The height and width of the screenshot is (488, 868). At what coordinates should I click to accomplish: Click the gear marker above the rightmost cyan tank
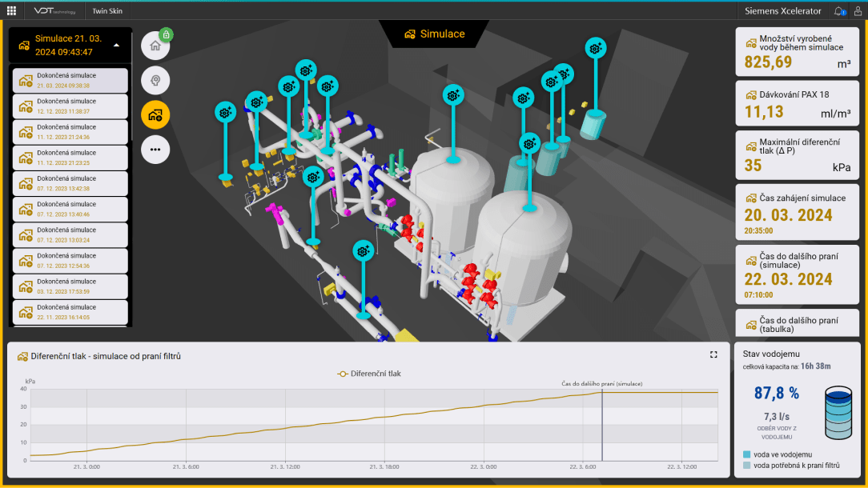[x=595, y=48]
